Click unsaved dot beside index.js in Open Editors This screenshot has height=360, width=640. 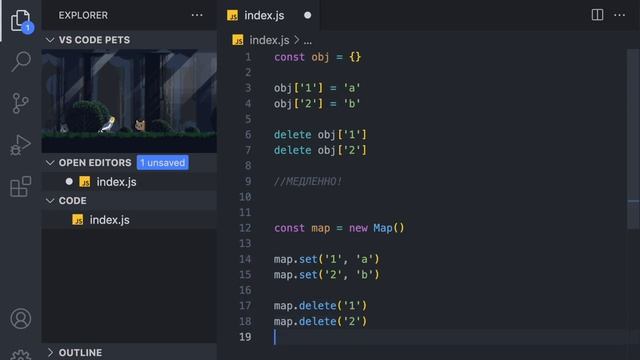pos(69,182)
